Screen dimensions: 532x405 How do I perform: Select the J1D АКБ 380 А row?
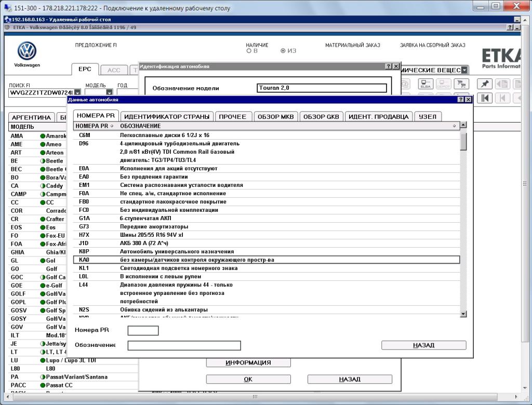coord(267,243)
